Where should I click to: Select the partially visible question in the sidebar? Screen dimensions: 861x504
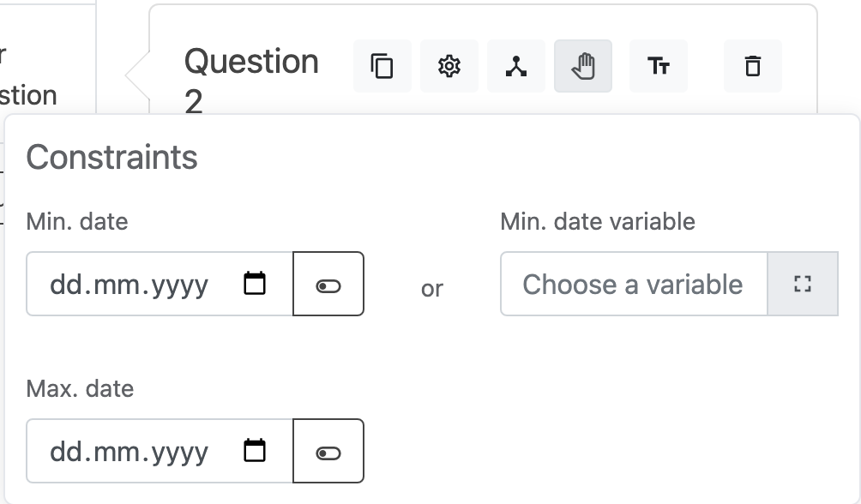pos(34,77)
